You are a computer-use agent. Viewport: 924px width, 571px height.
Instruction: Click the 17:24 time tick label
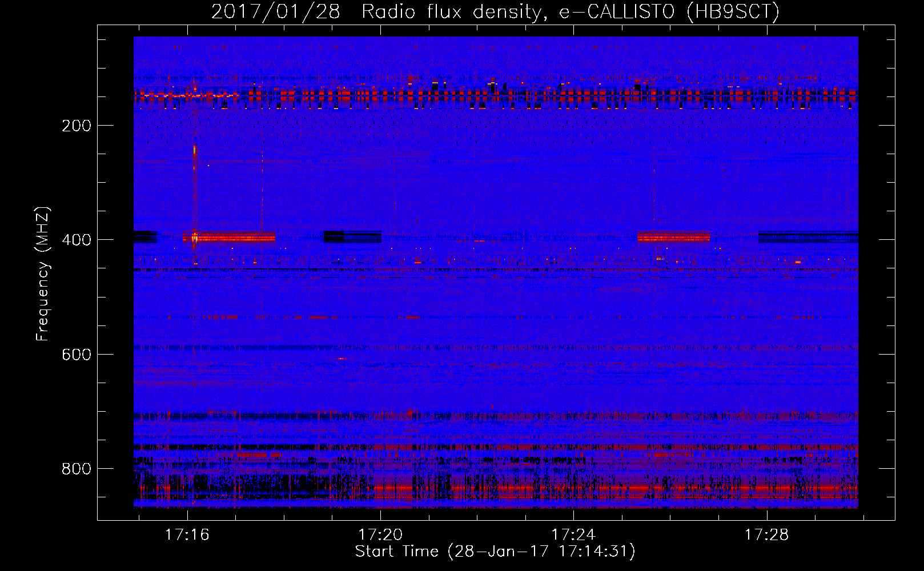click(x=573, y=534)
